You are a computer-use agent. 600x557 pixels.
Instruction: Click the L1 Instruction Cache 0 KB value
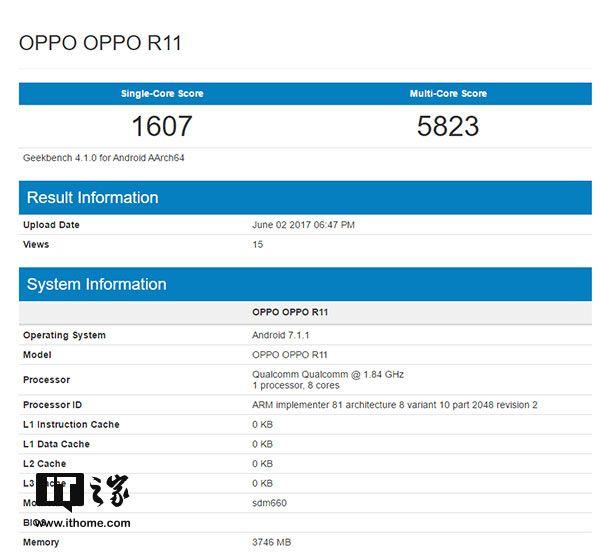[x=262, y=425]
